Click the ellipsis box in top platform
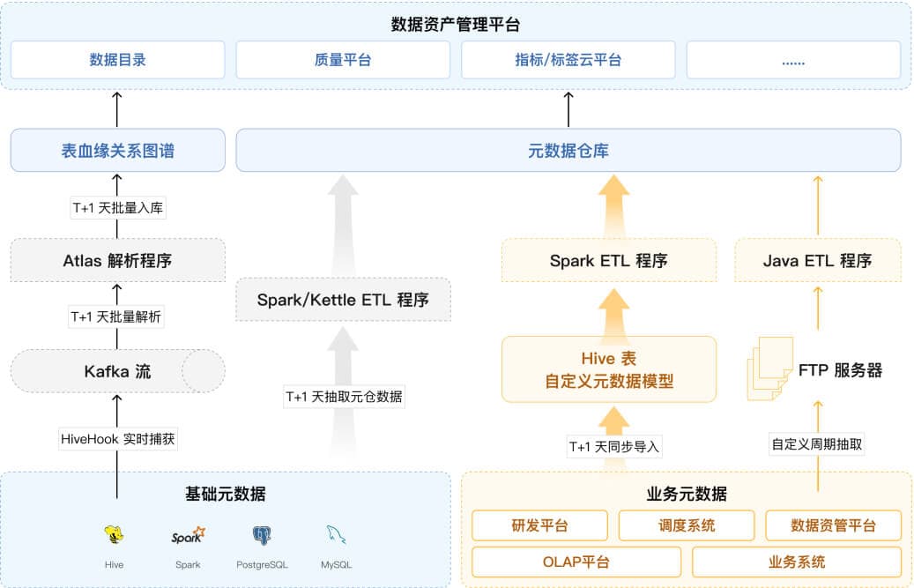914x588 pixels. pos(793,60)
